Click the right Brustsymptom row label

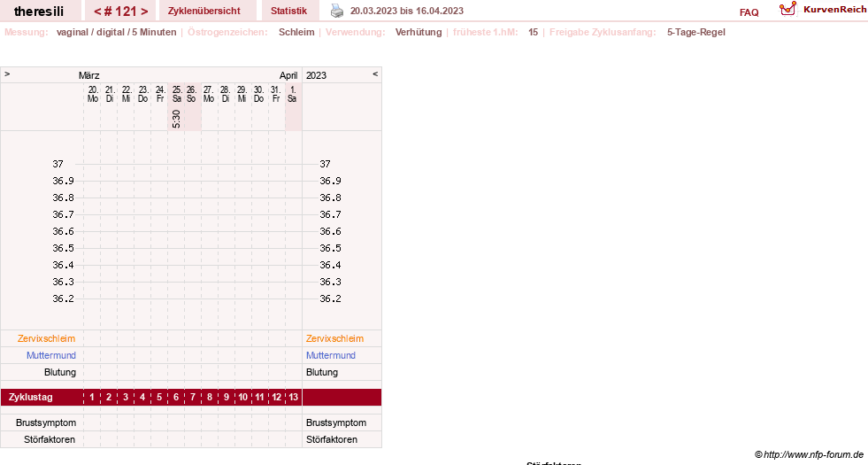(336, 422)
